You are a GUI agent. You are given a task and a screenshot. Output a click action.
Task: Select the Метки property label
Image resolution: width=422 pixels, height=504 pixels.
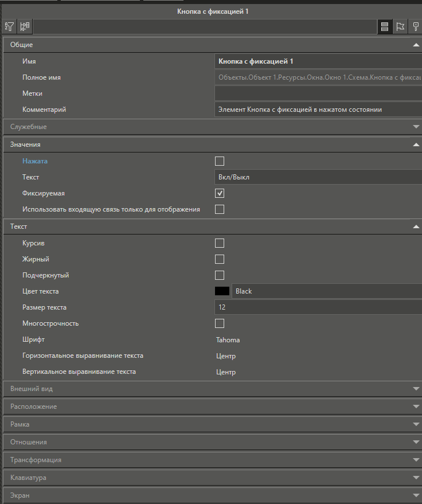[x=32, y=93]
